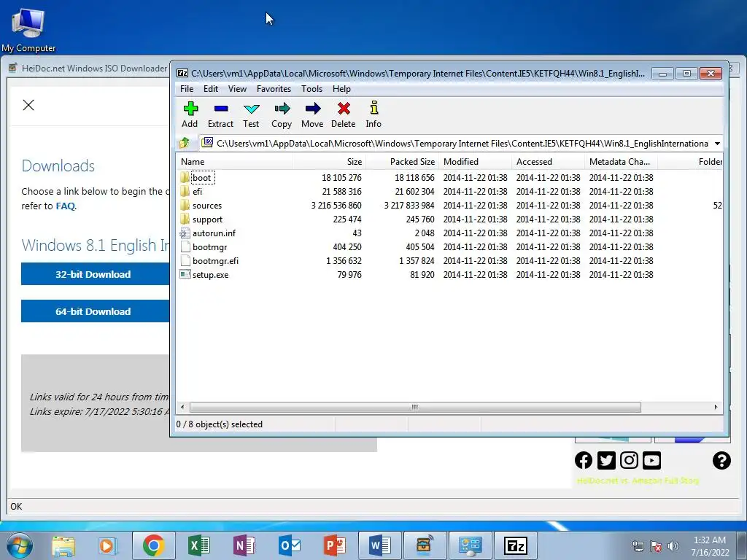Select the autorun.inf file icon
The width and height of the screenshot is (747, 560).
[x=185, y=233]
